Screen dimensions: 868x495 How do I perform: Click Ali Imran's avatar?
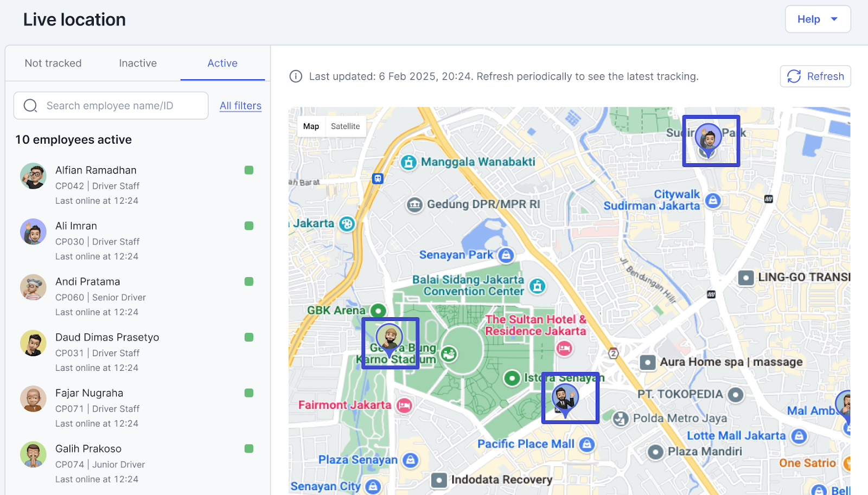click(33, 232)
